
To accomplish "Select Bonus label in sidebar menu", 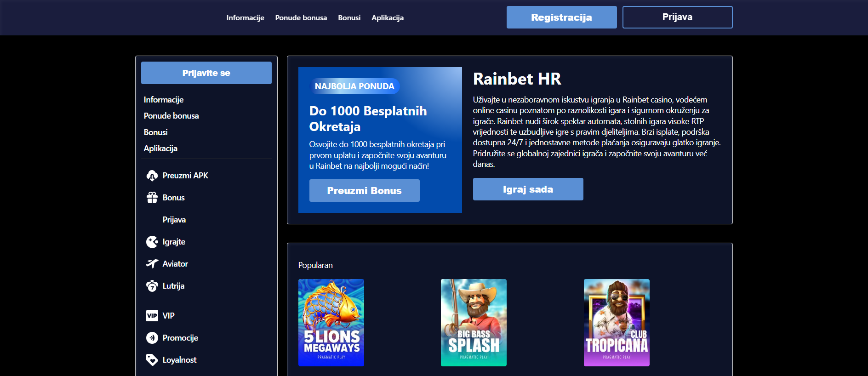I will pos(174,198).
